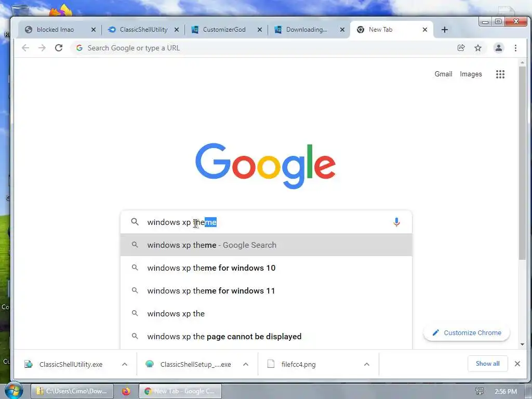Viewport: 532px width, 399px height.
Task: Select the New Tab tab
Action: click(380, 30)
